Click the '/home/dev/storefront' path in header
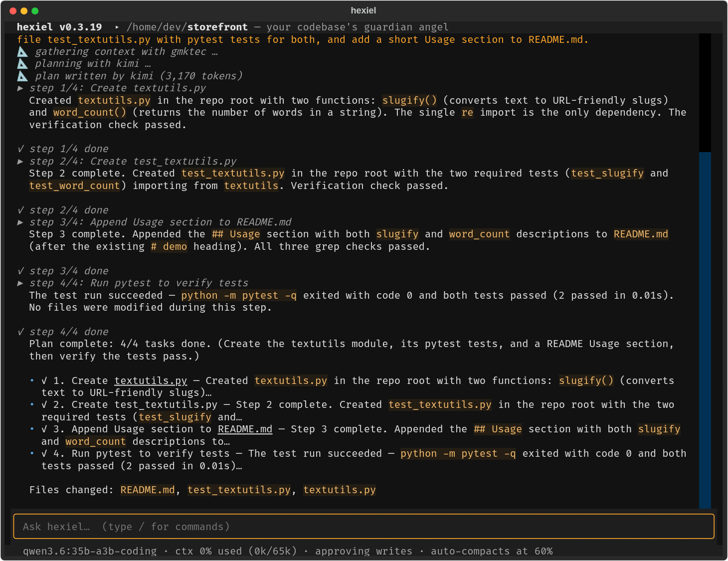This screenshot has height=561, width=728. [187, 27]
